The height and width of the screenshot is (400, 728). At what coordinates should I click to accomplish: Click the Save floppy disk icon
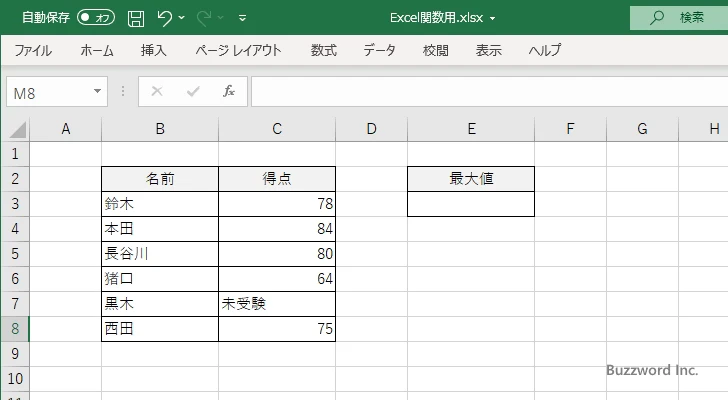tap(136, 18)
